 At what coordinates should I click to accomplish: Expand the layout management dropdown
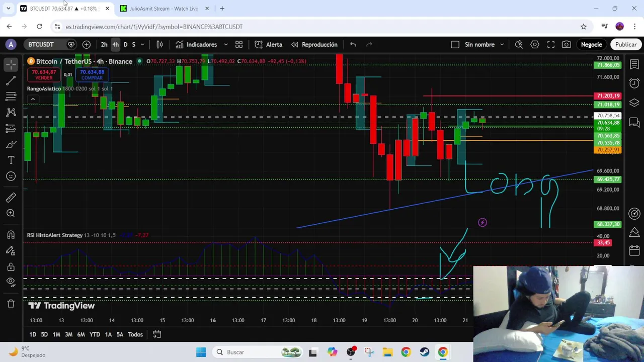[502, 45]
